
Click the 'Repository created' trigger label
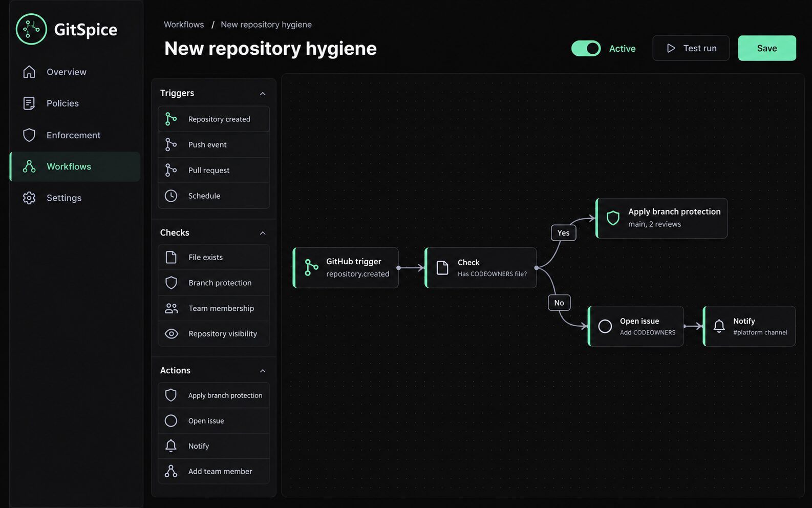pos(219,119)
